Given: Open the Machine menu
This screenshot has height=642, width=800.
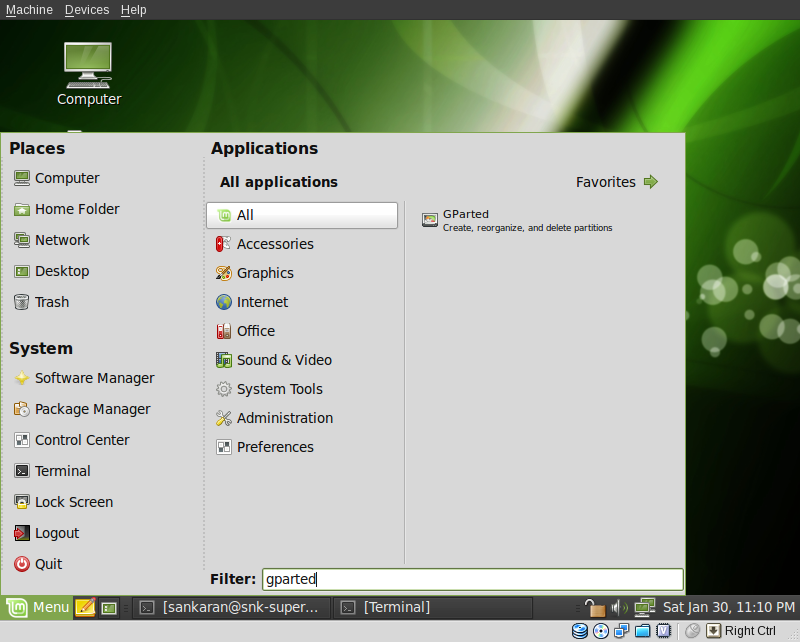Looking at the screenshot, I should click(x=29, y=9).
